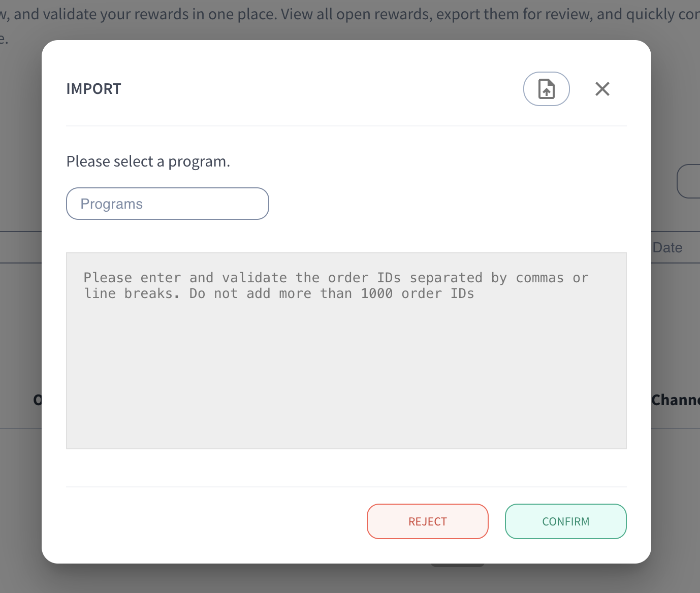This screenshot has height=593, width=700.
Task: Click the rewards description text above dialog
Action: coord(350,14)
